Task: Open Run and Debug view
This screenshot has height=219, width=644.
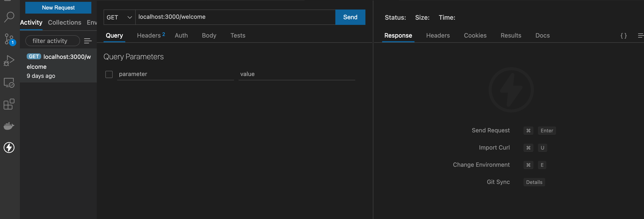Action: pos(9,61)
